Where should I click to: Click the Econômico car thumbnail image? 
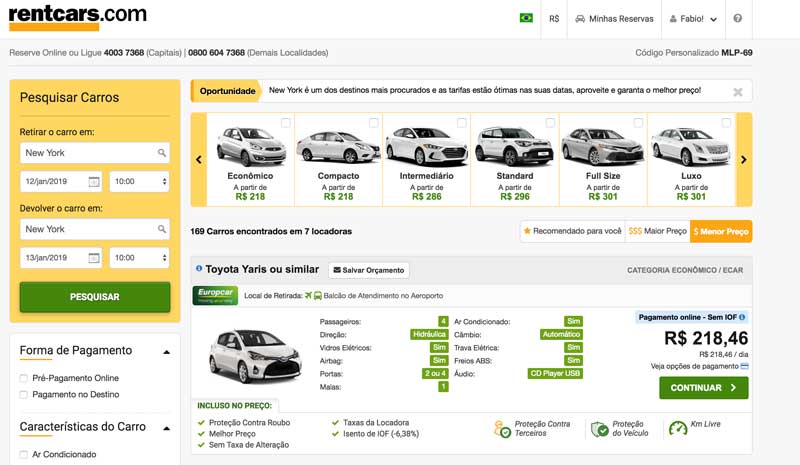[x=251, y=147]
